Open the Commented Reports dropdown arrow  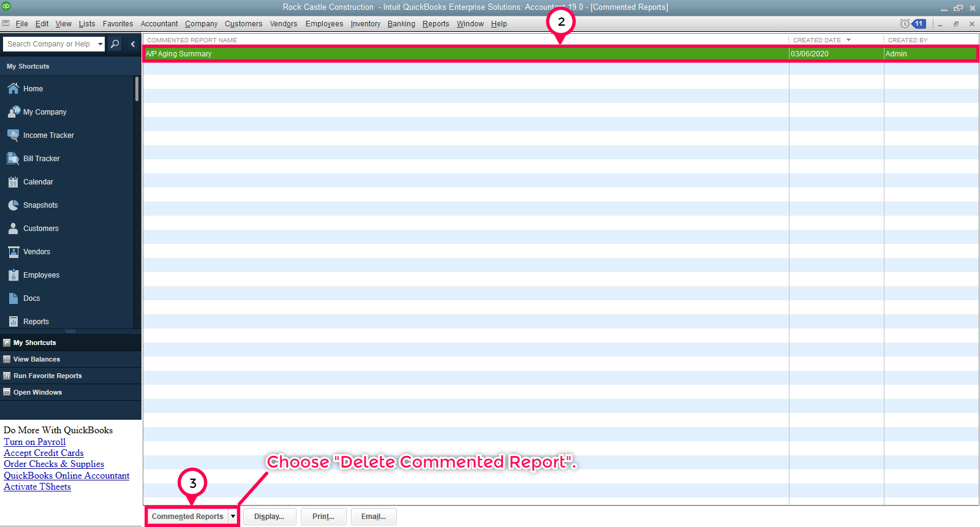233,517
